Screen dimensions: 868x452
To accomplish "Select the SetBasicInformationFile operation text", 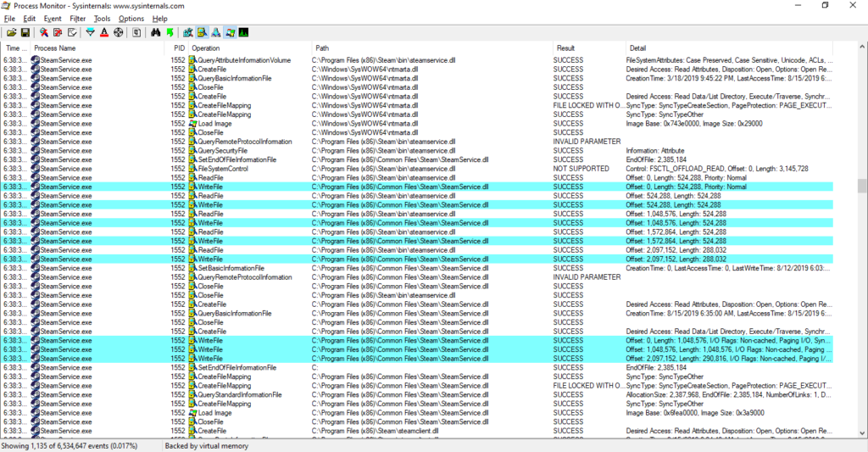I will (231, 268).
